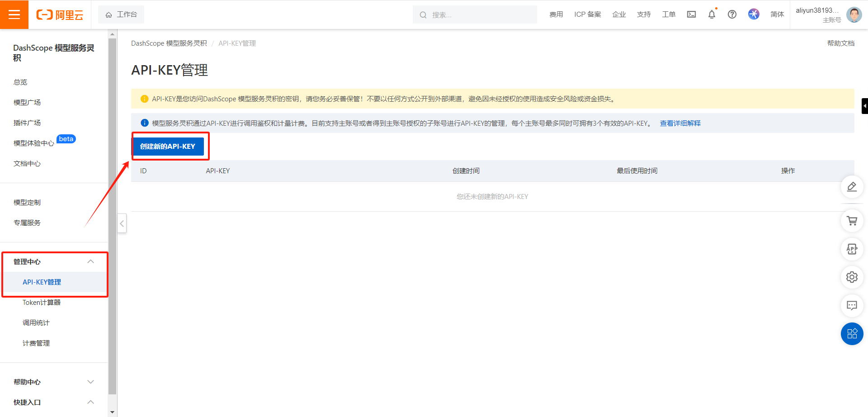Open the gear settings floating icon

coord(852,277)
